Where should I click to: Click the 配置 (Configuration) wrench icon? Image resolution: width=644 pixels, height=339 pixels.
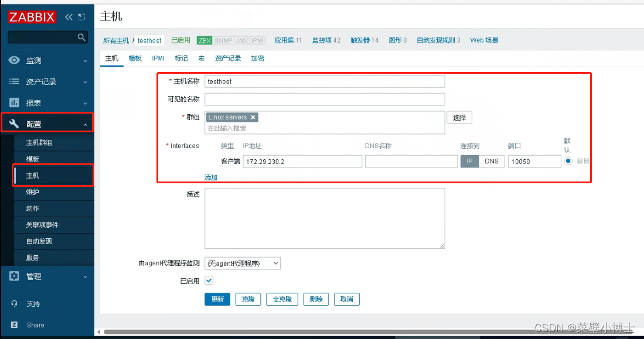tap(13, 122)
